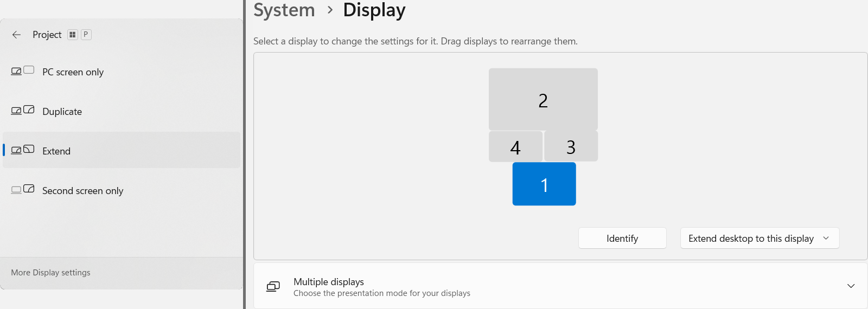Click the Display breadcrumb heading
The image size is (868, 309).
374,10
